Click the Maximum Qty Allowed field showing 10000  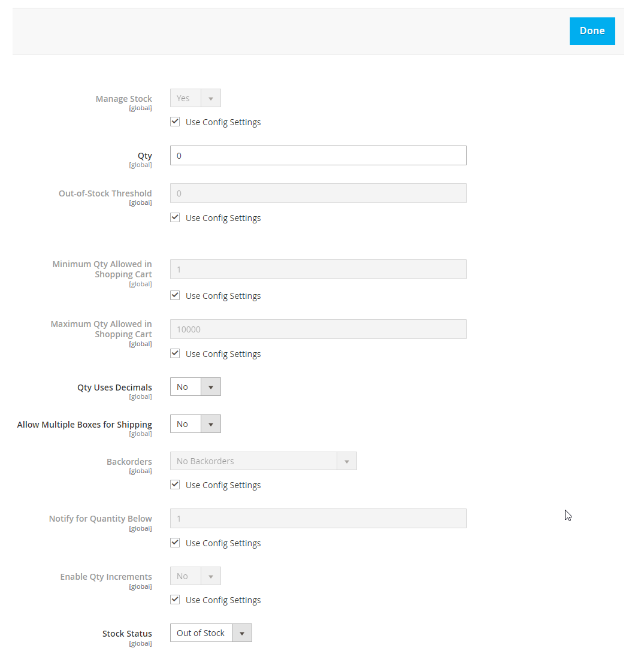[318, 329]
